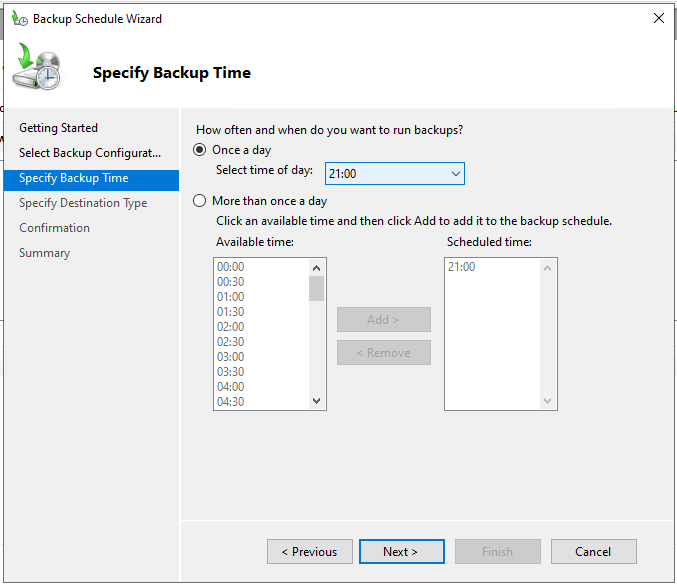Select 21:00 in the Scheduled time list
The image size is (677, 584).
pos(462,267)
